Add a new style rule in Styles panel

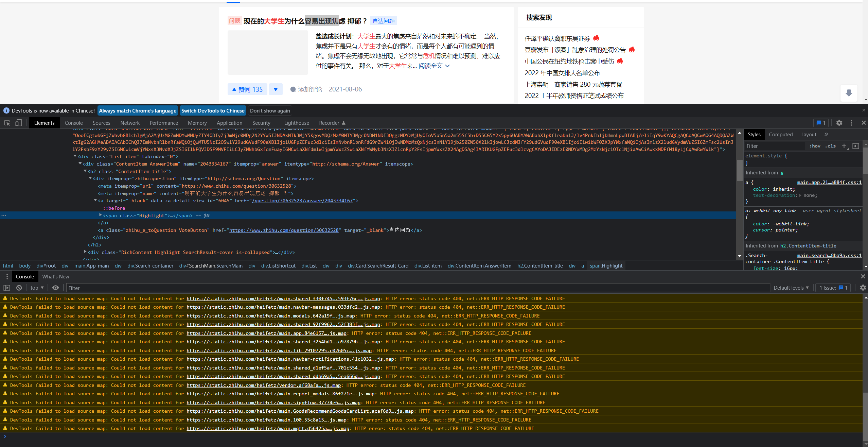[845, 146]
